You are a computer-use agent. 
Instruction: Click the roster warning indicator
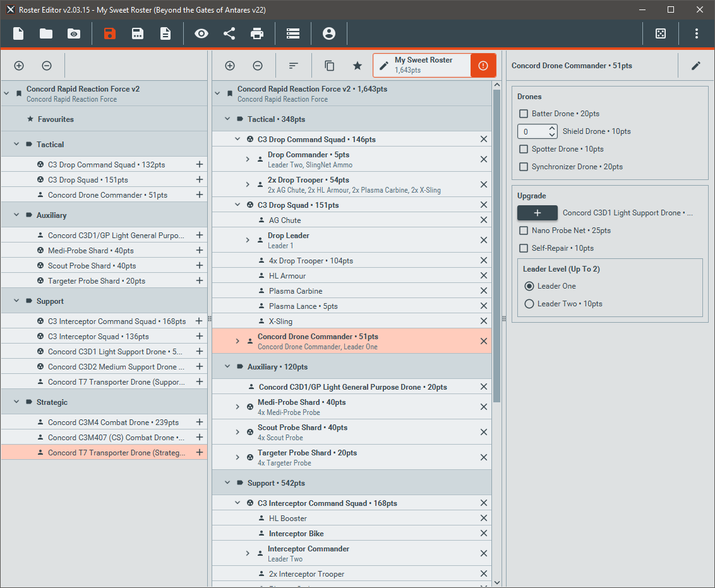483,65
